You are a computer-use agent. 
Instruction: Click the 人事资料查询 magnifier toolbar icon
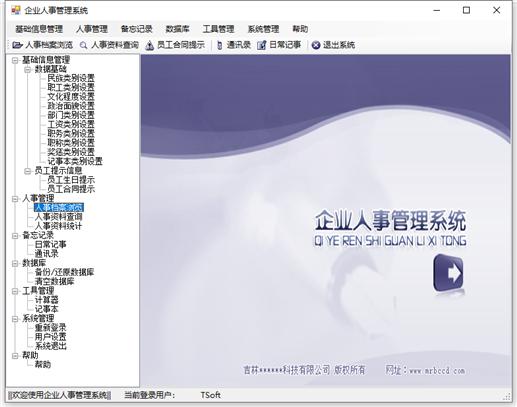click(83, 45)
